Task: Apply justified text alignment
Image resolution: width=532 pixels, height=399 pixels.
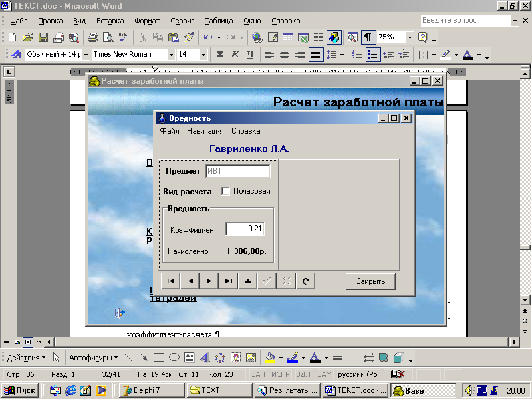Action: click(x=316, y=55)
